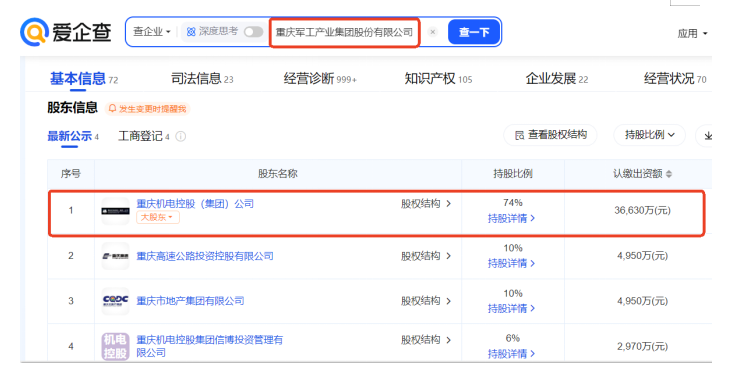Switch to 企业发展 tab
732x370 pixels.
556,79
